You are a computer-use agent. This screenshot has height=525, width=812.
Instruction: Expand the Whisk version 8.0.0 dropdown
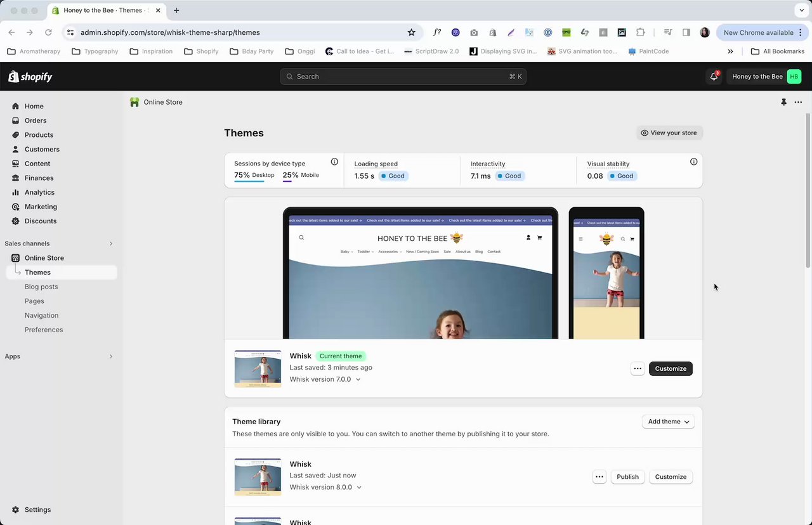pos(359,488)
